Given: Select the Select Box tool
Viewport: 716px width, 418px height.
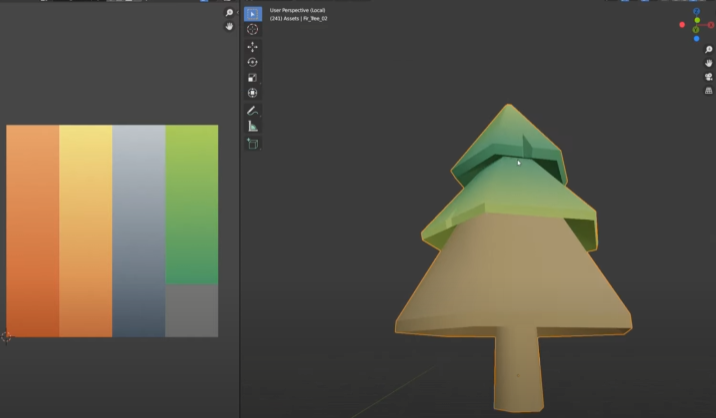Looking at the screenshot, I should pyautogui.click(x=252, y=14).
